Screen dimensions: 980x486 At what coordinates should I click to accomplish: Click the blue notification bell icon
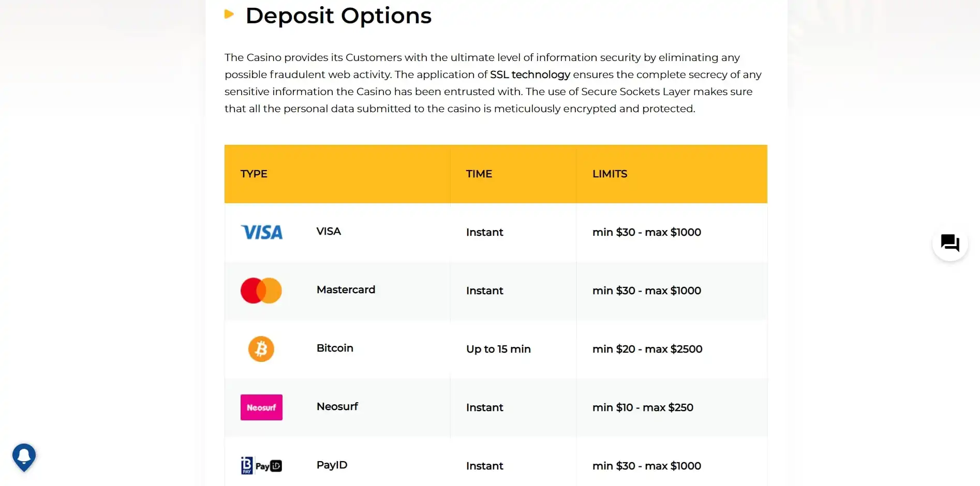(24, 456)
